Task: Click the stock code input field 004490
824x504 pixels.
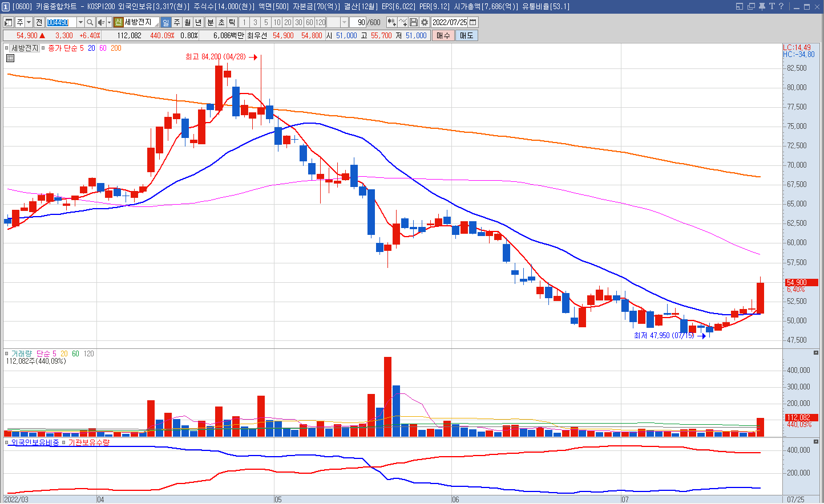Action: pos(61,22)
